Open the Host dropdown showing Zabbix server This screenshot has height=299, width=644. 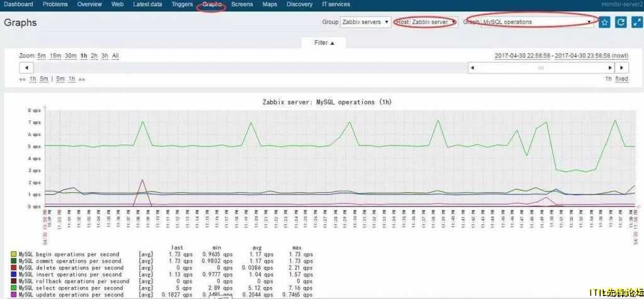433,22
